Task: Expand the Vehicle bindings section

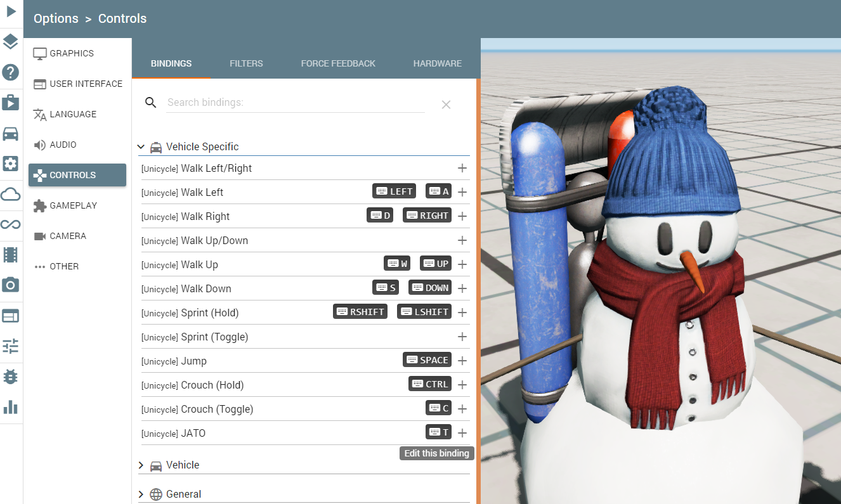Action: click(x=141, y=465)
